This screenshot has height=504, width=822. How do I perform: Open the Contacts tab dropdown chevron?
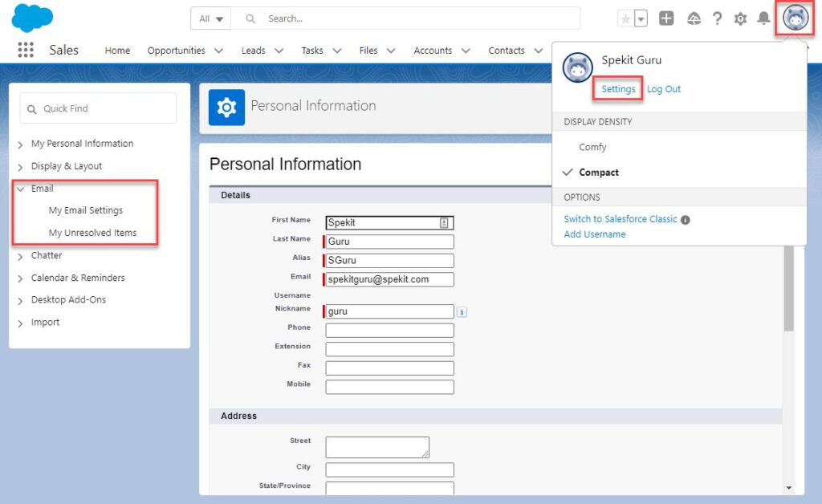539,51
